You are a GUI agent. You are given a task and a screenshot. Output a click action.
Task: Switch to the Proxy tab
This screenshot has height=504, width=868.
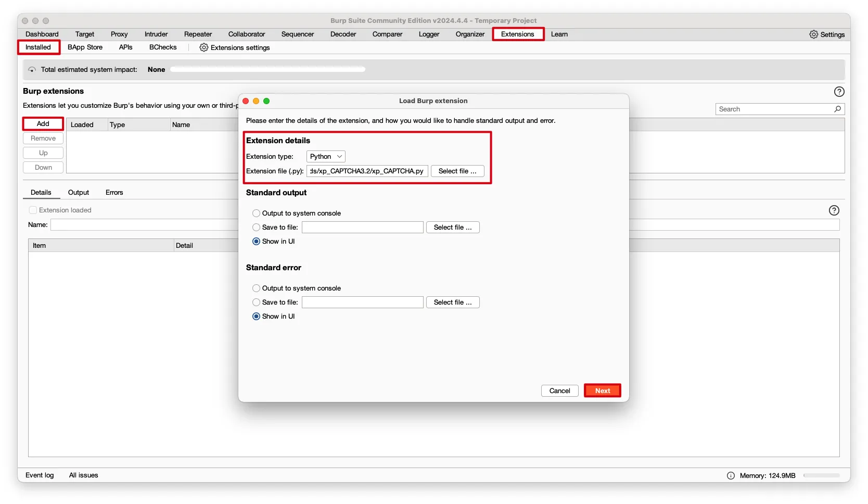click(x=119, y=34)
